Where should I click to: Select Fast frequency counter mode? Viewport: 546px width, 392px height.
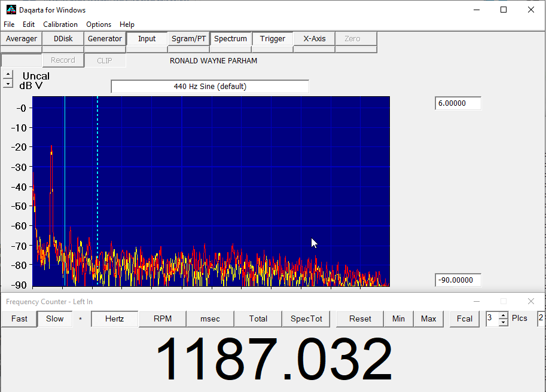[19, 319]
